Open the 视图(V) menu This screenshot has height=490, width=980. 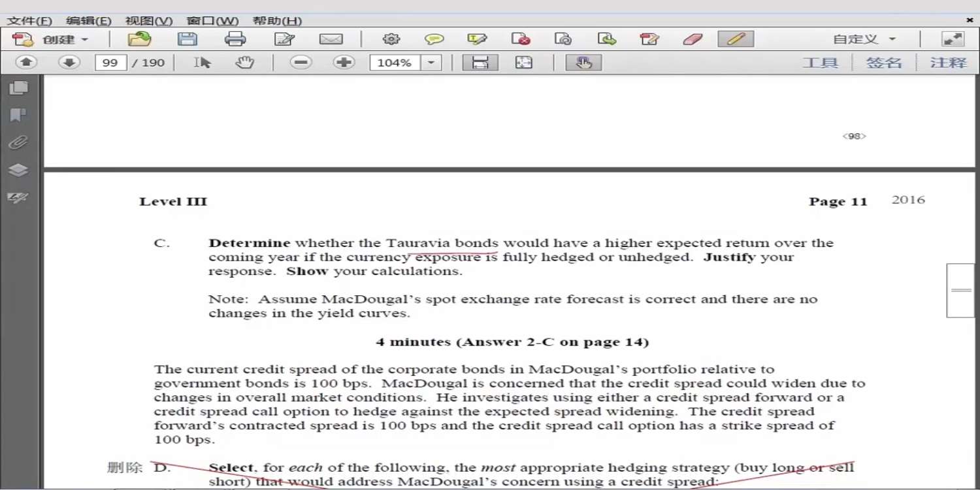(149, 21)
